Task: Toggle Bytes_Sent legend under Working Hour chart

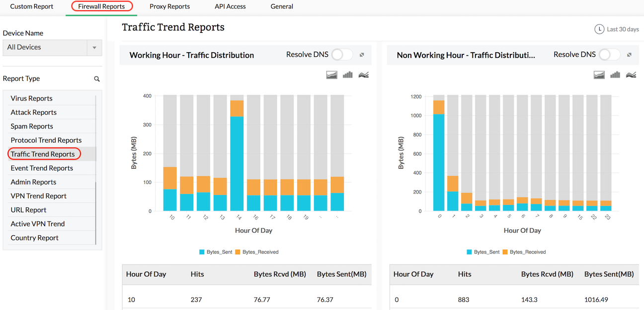Action: [x=216, y=252]
